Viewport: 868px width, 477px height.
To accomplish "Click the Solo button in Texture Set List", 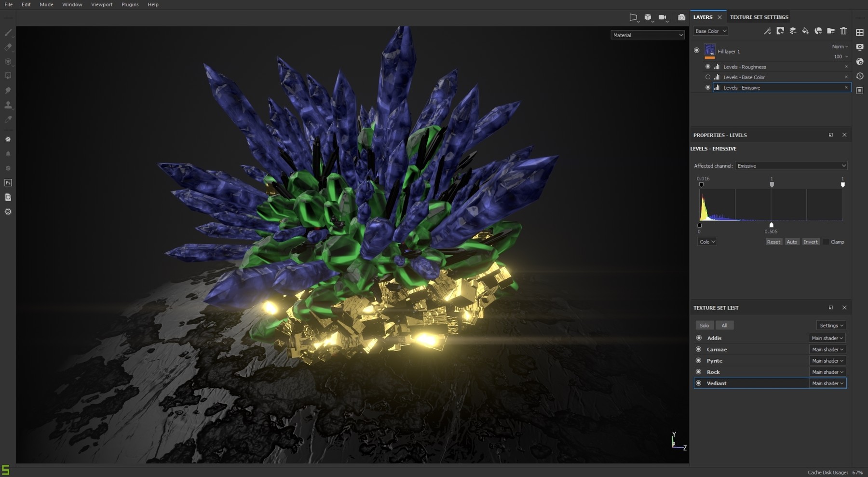I will [x=705, y=325].
